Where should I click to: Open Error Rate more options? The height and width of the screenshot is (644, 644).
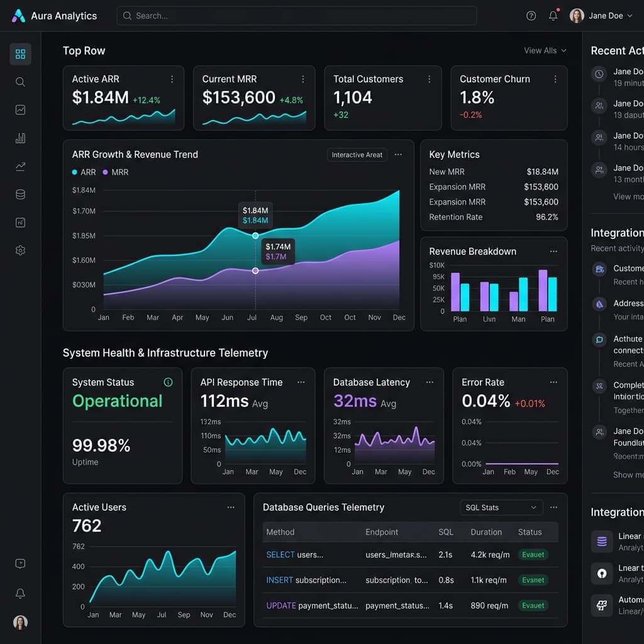[x=553, y=382]
